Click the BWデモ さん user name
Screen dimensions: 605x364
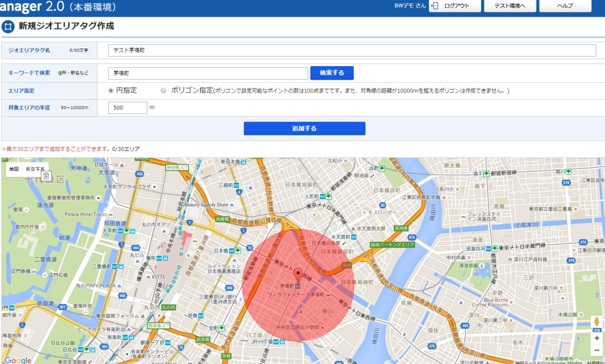tap(410, 6)
